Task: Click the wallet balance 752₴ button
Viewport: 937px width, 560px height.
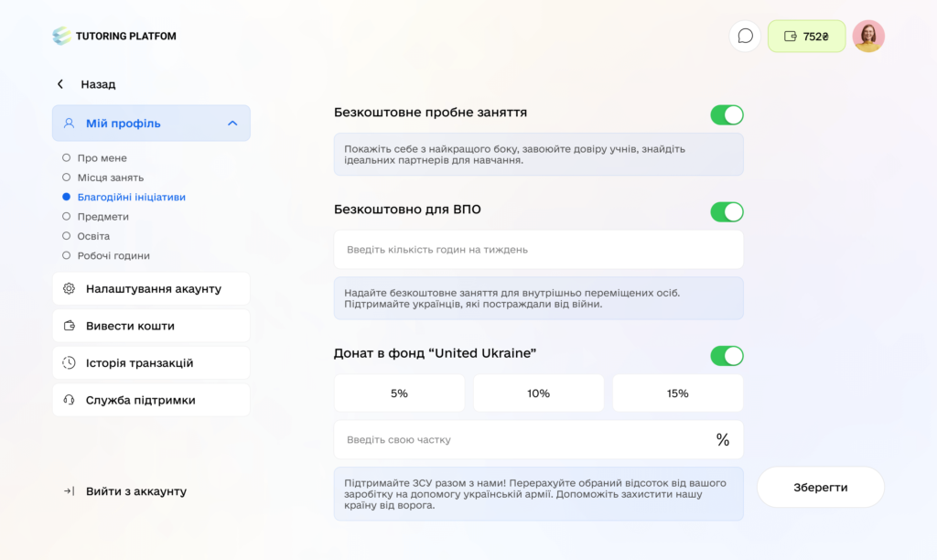Action: coord(806,37)
